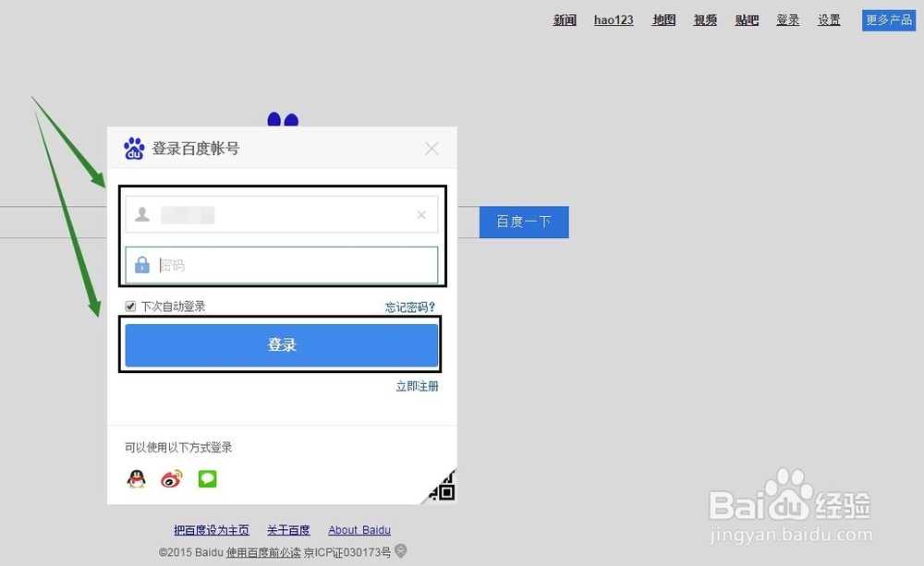Open 新闻 from the top navigation
This screenshot has height=566, width=924.
(565, 19)
